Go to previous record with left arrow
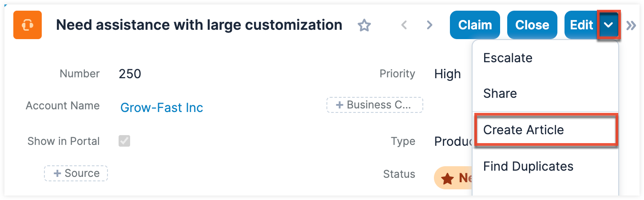 tap(404, 25)
